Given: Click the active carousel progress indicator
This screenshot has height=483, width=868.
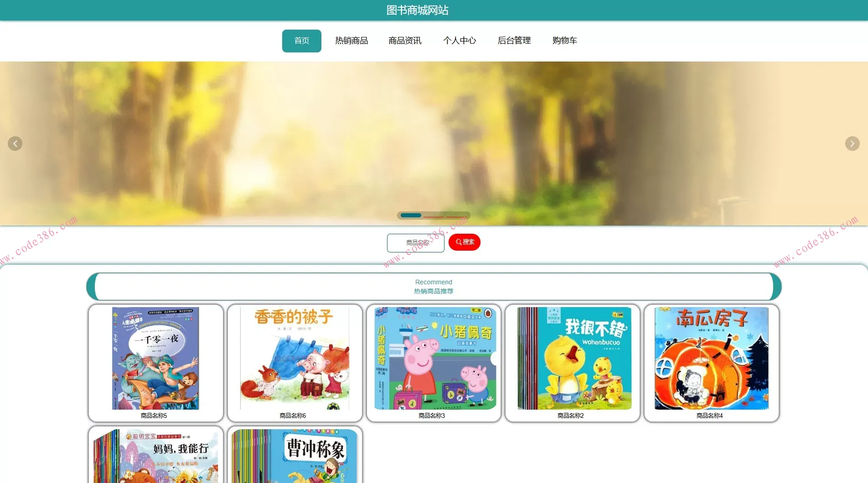Looking at the screenshot, I should pos(410,216).
